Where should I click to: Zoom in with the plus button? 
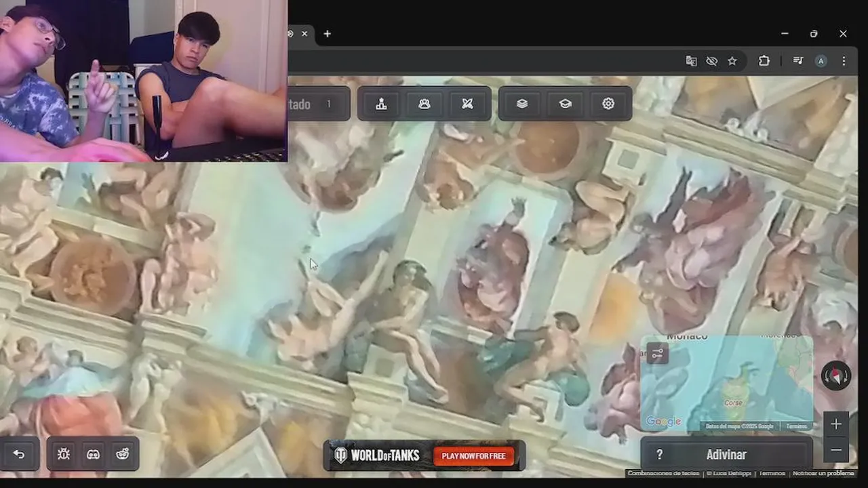pos(836,424)
